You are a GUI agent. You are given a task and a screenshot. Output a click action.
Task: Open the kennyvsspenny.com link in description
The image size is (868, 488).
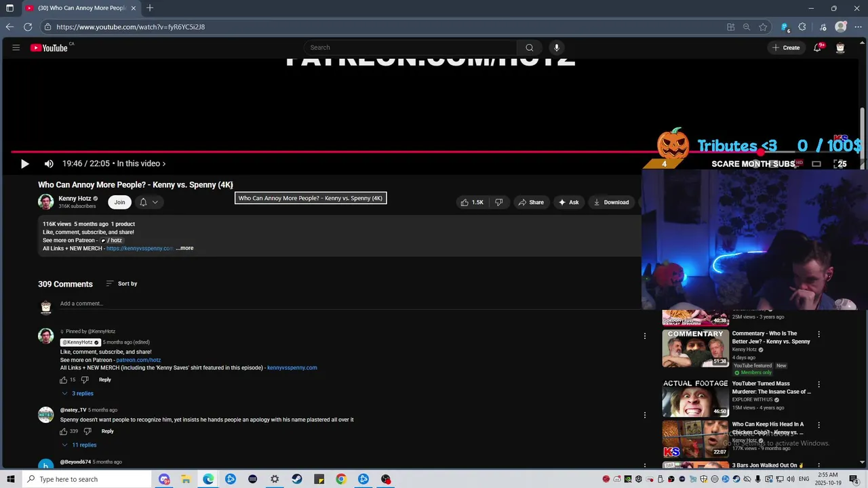point(139,248)
